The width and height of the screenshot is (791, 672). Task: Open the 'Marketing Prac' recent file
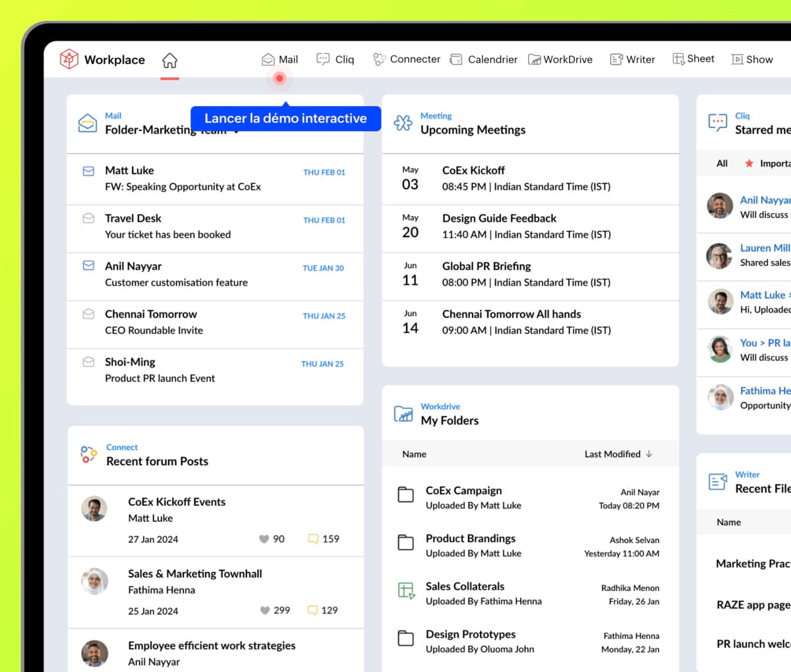coord(753,564)
